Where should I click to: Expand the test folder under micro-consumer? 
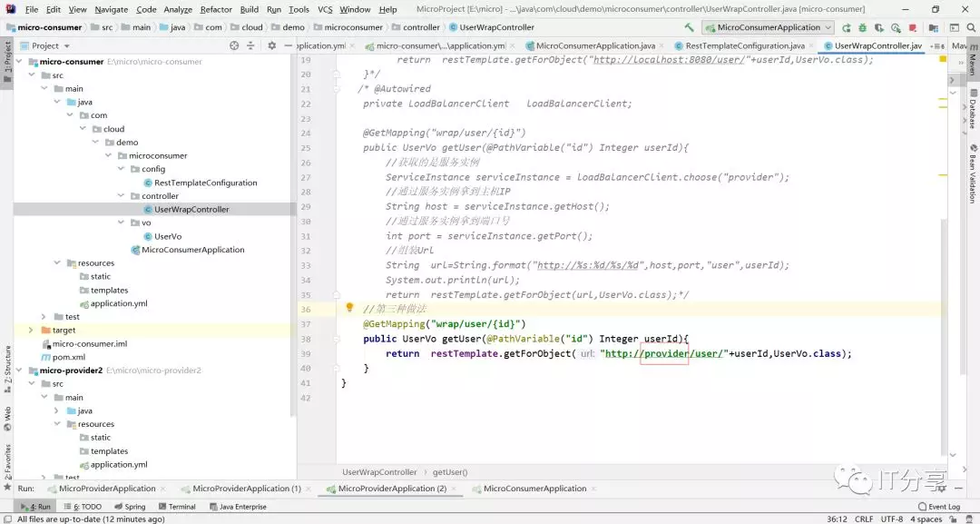pos(44,316)
